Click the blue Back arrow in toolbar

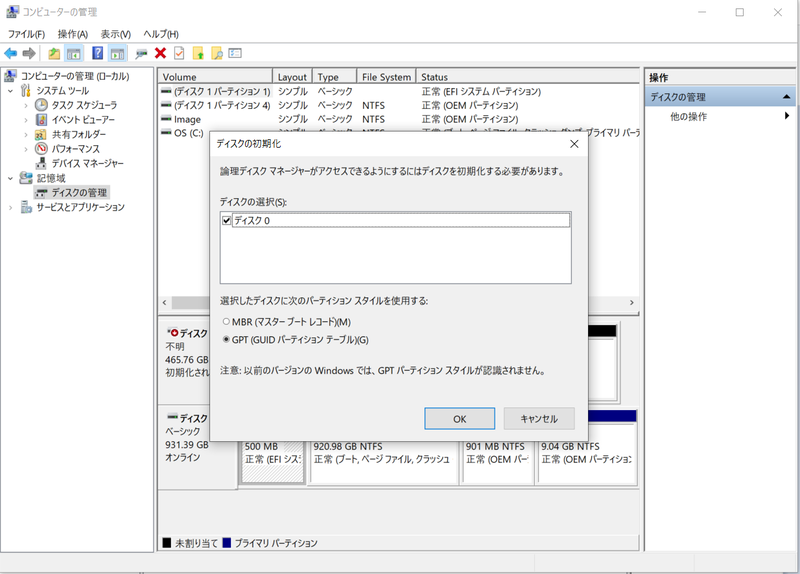[x=10, y=53]
